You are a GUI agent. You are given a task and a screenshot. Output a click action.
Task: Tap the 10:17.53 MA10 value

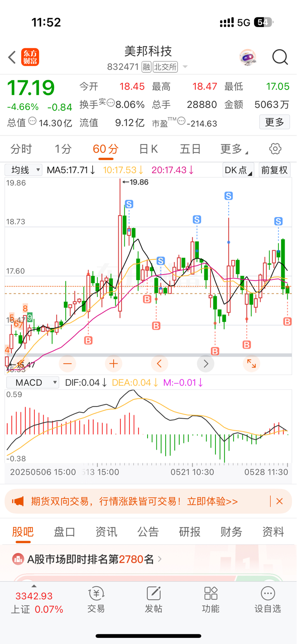(123, 170)
